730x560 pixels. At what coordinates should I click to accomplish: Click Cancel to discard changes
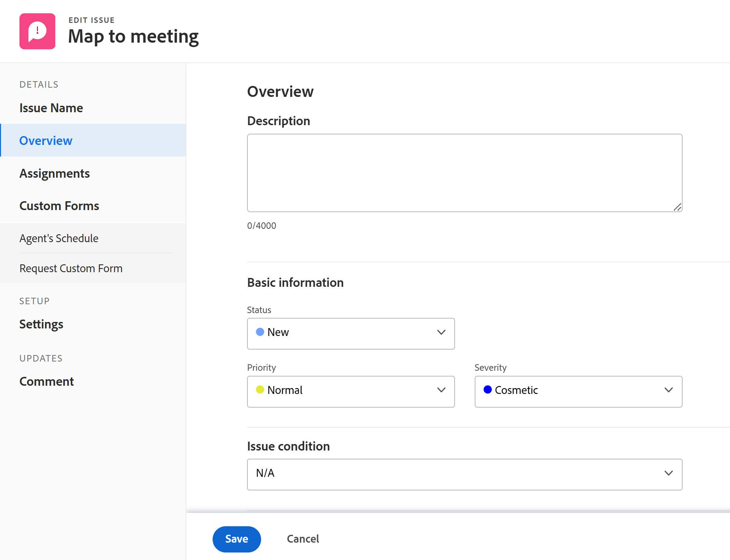coord(303,539)
